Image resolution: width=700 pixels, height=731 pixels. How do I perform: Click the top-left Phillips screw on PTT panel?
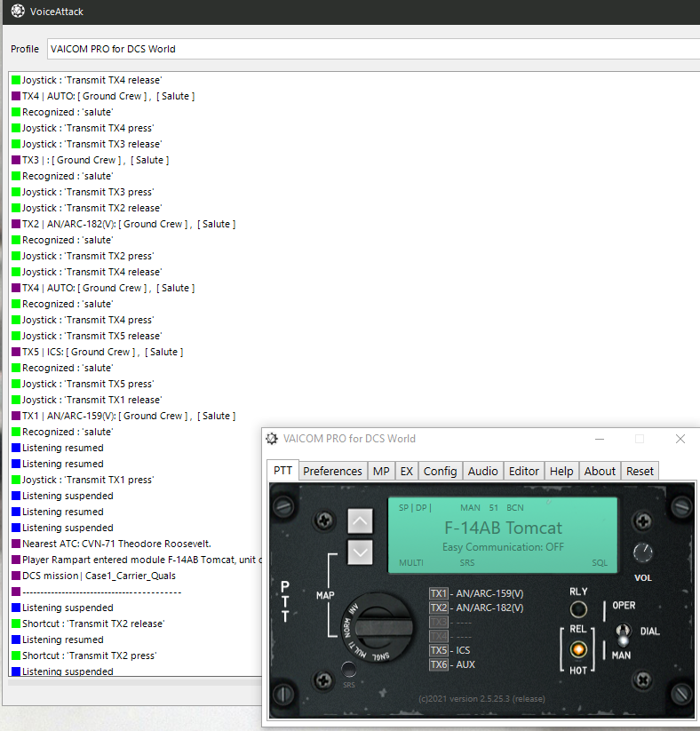click(x=324, y=520)
